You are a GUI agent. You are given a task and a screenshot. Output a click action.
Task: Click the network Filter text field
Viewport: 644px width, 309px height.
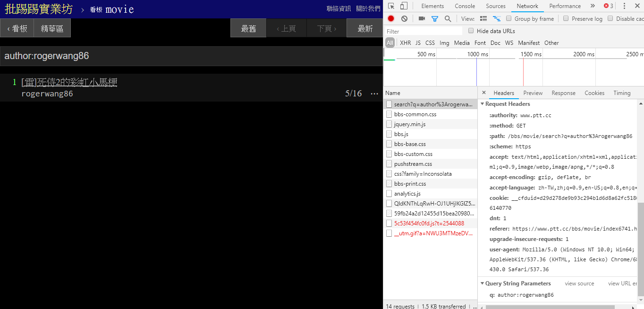click(x=424, y=31)
